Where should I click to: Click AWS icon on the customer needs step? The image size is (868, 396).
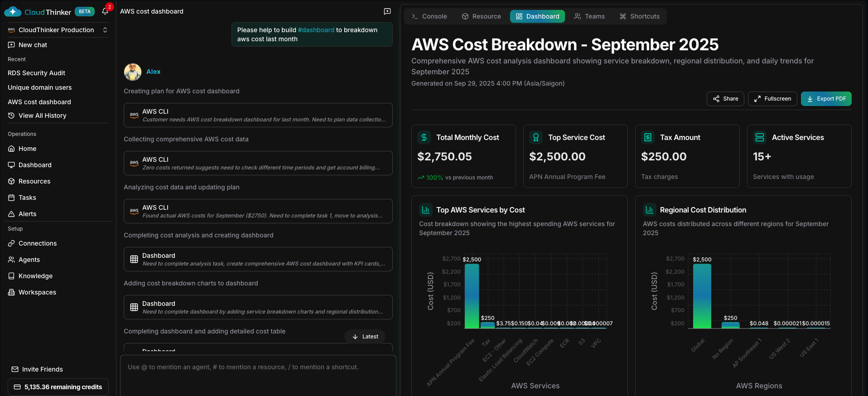pos(134,115)
